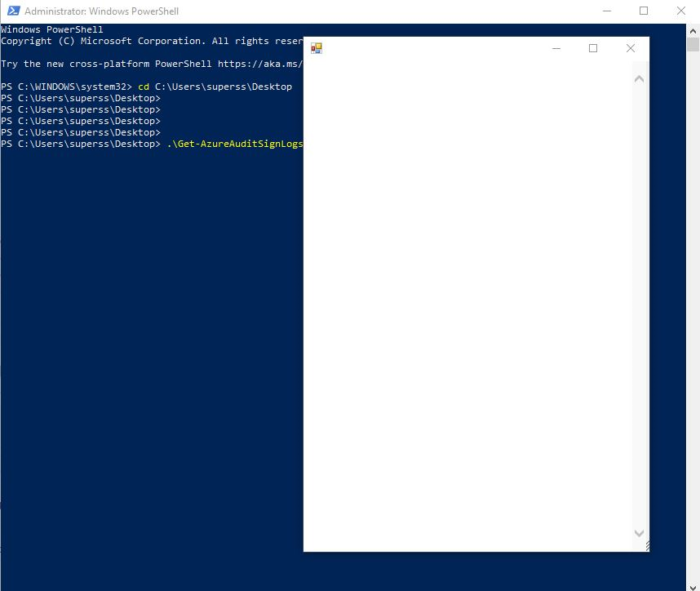
Task: Close the blank popup form window
Action: point(631,48)
